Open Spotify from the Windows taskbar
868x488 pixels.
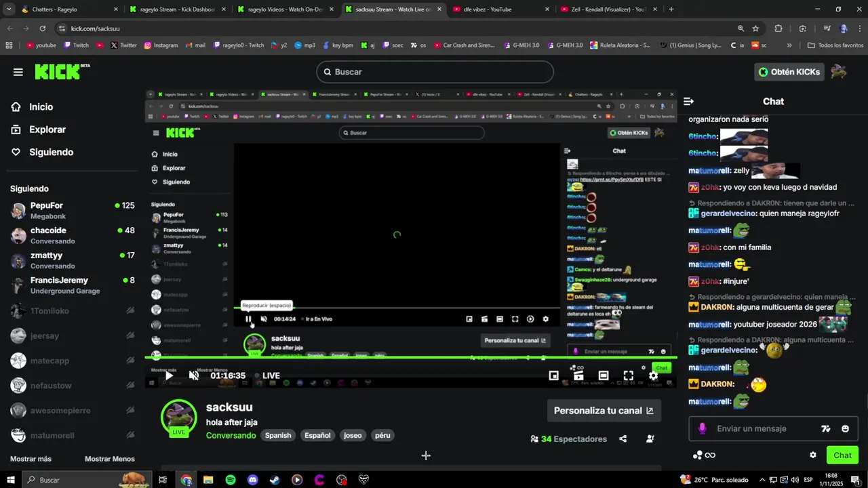(231, 480)
